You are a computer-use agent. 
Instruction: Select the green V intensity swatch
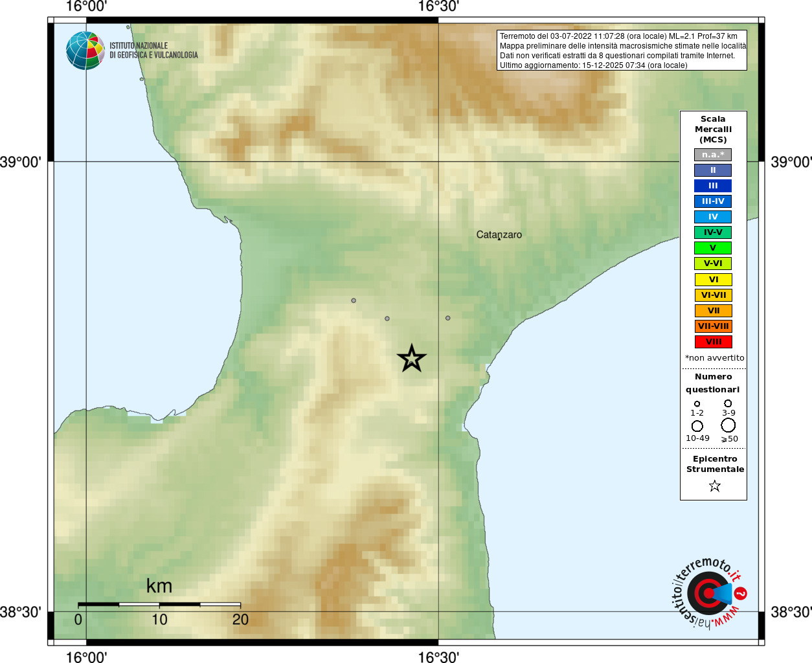tap(713, 248)
